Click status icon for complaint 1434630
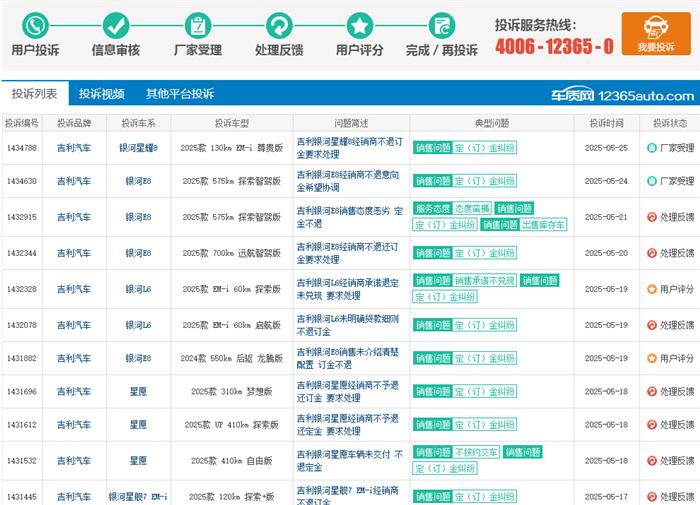Viewport: 700px width, 505px height. pos(652,181)
